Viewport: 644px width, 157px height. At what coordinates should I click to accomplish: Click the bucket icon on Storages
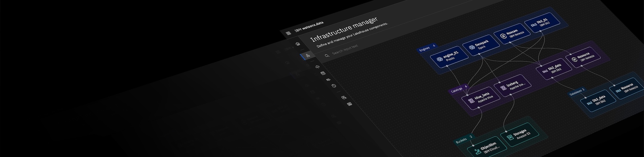pos(510,137)
